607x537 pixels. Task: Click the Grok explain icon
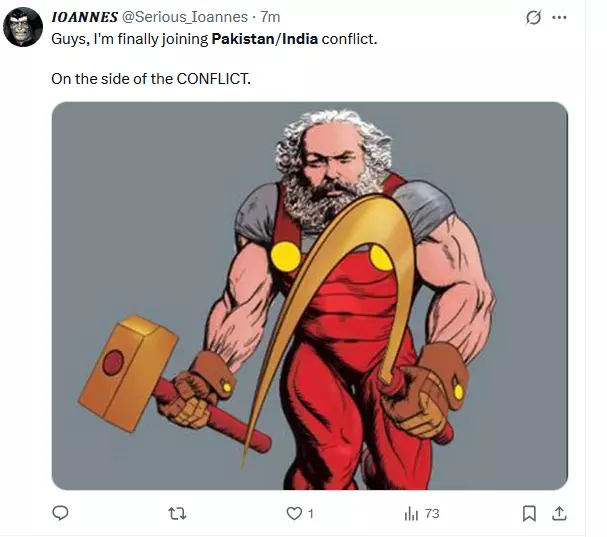(x=533, y=17)
